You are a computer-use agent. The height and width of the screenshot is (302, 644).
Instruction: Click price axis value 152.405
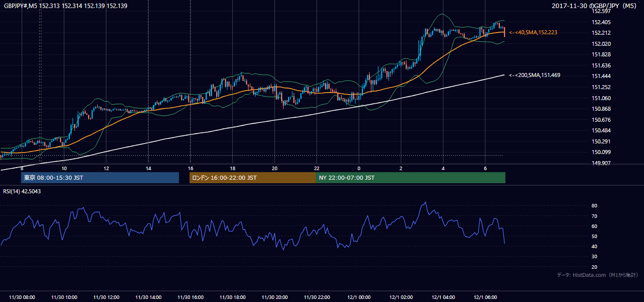click(601, 22)
